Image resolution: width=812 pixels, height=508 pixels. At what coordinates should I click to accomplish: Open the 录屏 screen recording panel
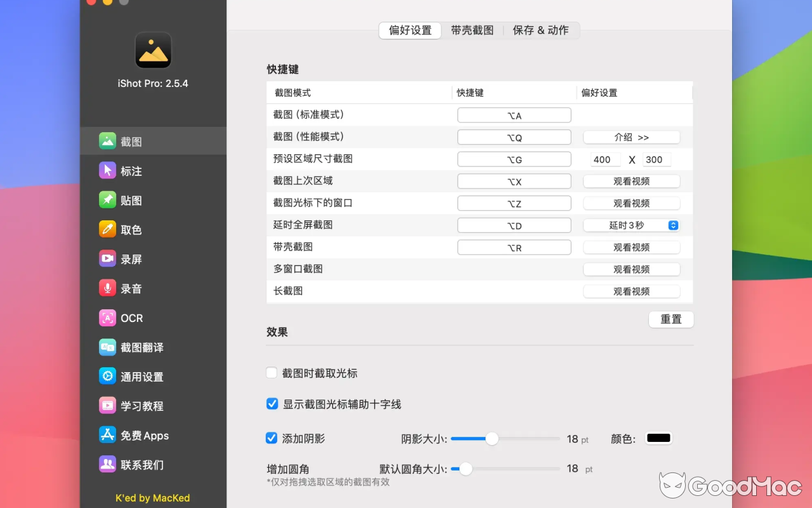click(x=131, y=258)
